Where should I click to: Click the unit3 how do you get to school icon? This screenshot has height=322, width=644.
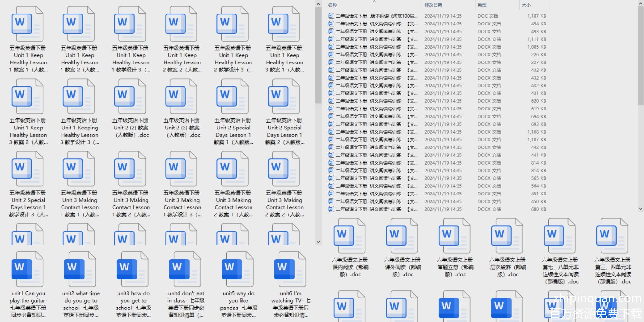133,270
